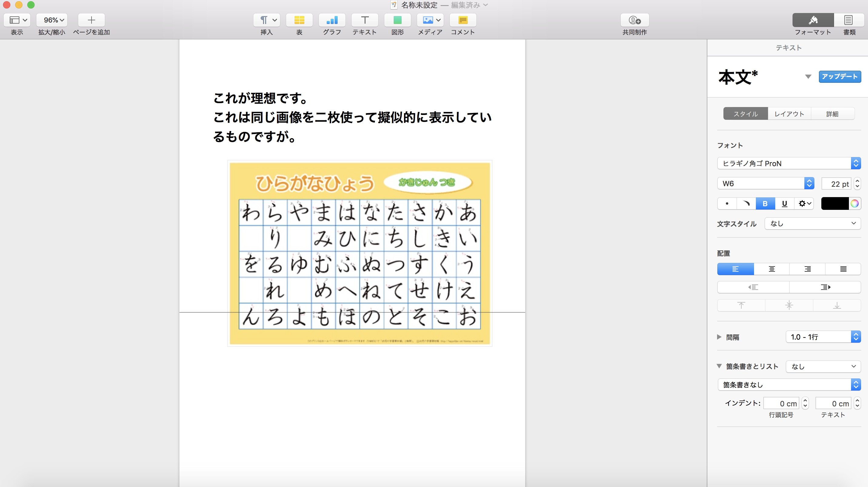The height and width of the screenshot is (487, 868).
Task: Open the Collaborate (共同制作) icon
Action: pos(635,20)
